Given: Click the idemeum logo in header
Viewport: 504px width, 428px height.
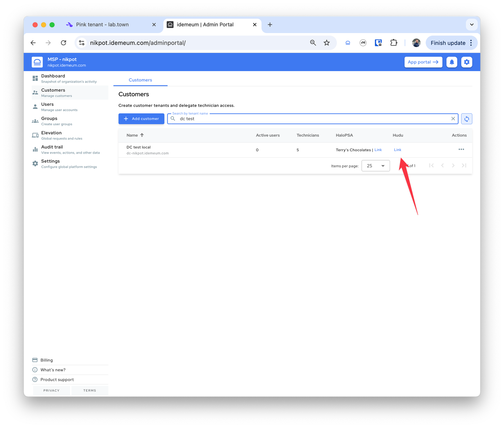Looking at the screenshot, I should 37,62.
